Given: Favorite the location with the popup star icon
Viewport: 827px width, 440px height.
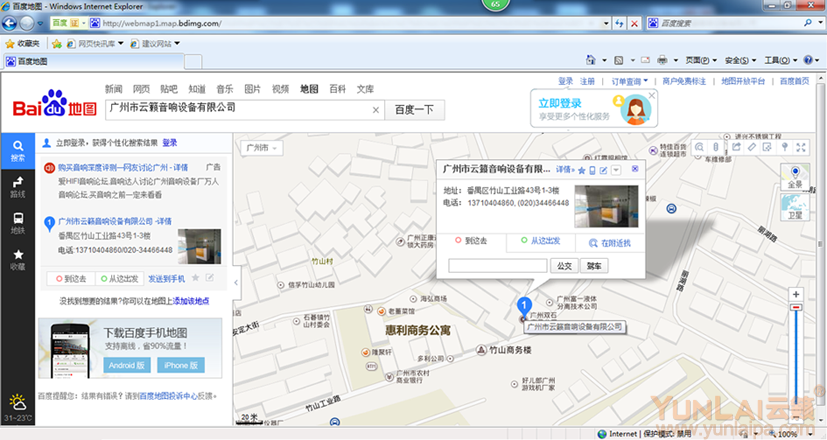Looking at the screenshot, I should click(x=582, y=170).
